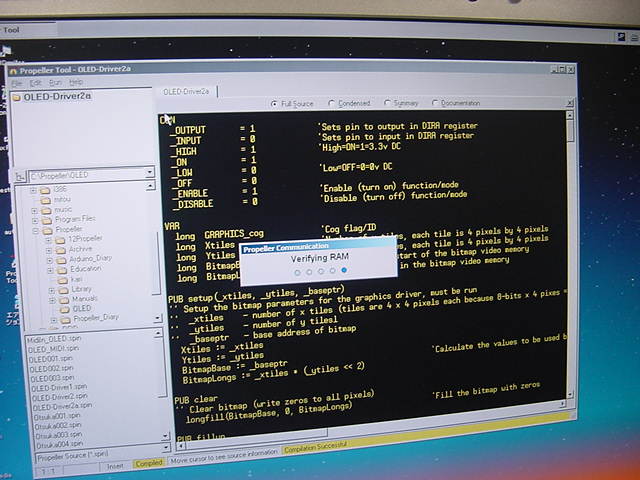Open file OLED-Driver2a.spin in list
The height and width of the screenshot is (480, 640).
(62, 407)
